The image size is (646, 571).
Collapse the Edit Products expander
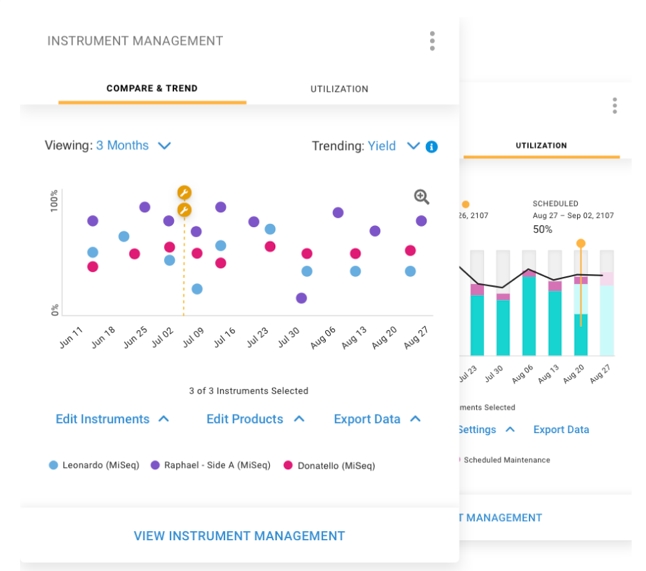[255, 419]
